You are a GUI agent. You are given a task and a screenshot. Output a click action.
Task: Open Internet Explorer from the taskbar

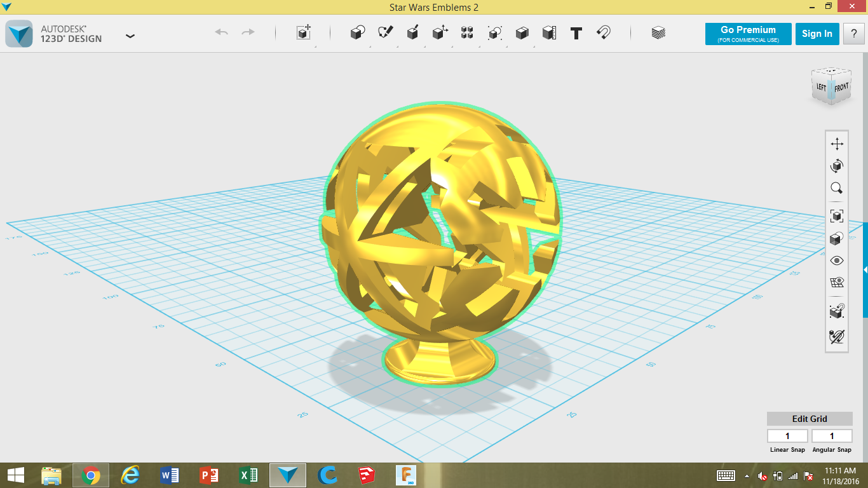(x=130, y=475)
